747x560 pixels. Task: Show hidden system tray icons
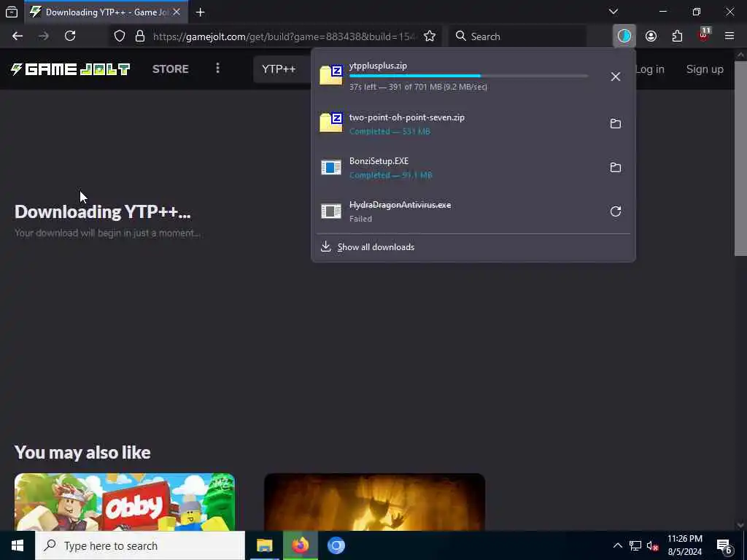click(617, 545)
